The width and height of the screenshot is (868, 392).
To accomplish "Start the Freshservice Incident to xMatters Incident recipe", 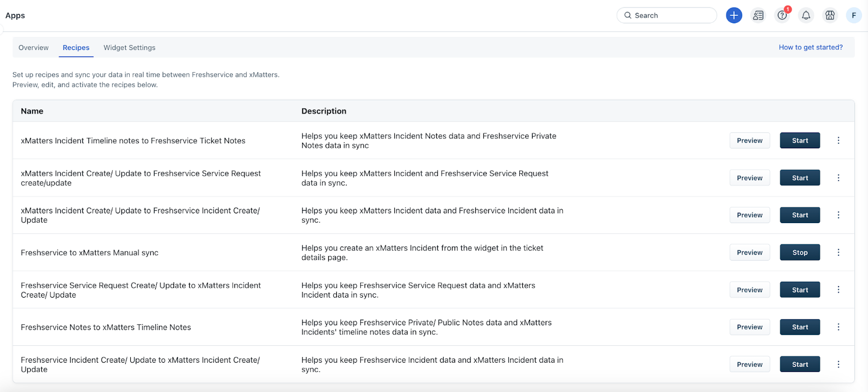I will click(x=800, y=364).
